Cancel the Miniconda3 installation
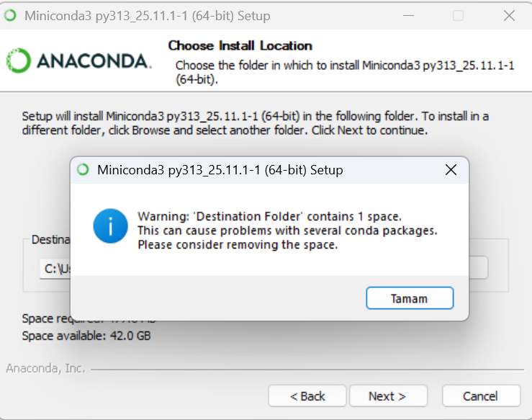The image size is (532, 420). [480, 396]
